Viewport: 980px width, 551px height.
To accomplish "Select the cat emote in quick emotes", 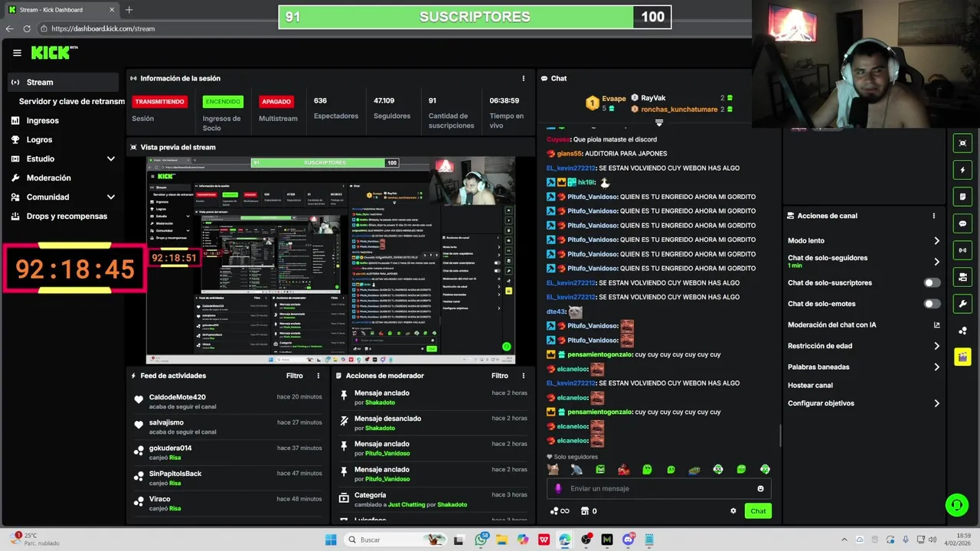I will pos(553,469).
